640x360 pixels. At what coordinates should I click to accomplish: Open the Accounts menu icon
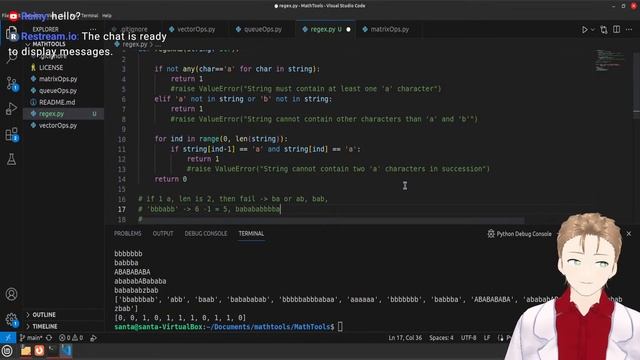pos(11,294)
